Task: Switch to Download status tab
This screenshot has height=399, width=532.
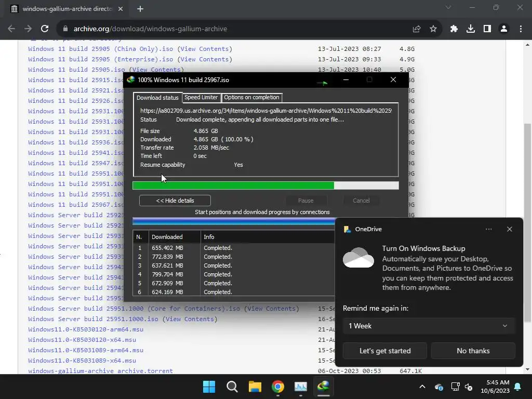Action: 157,98
